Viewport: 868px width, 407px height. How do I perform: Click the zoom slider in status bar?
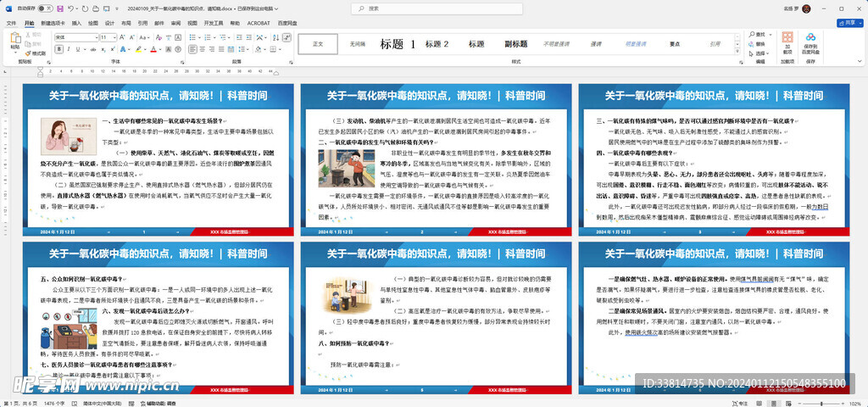point(821,403)
